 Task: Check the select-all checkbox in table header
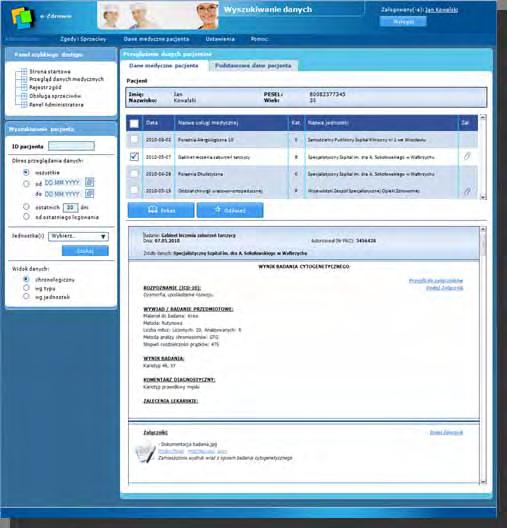coord(134,123)
